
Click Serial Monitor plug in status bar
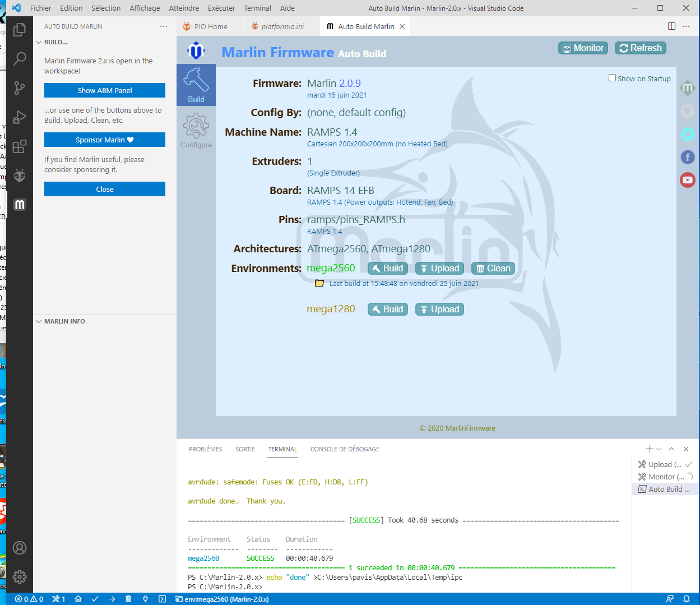tap(145, 599)
